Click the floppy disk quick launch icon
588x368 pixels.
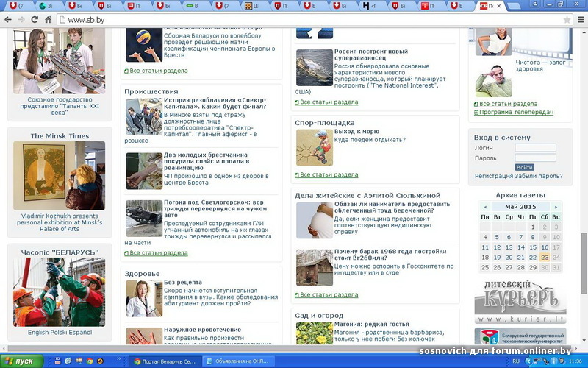click(57, 361)
